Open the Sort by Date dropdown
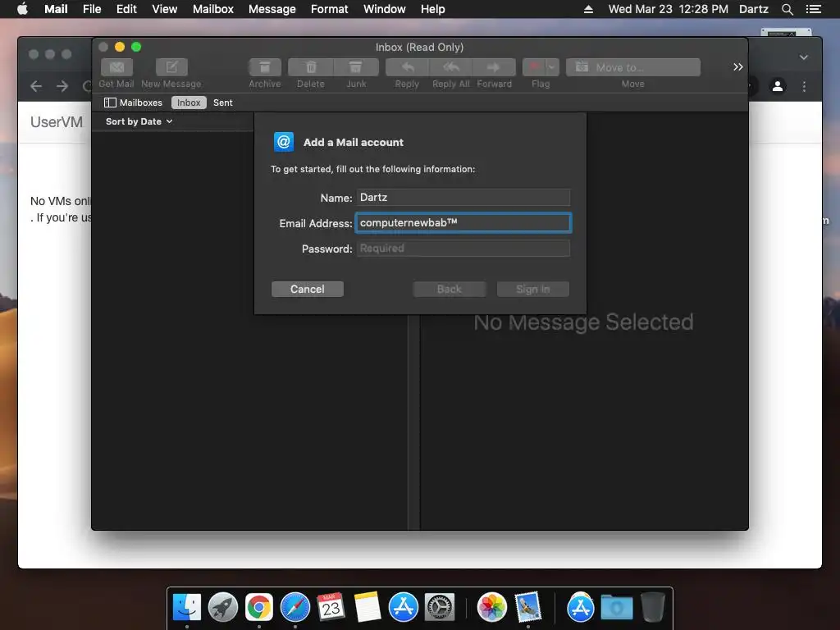 (139, 121)
